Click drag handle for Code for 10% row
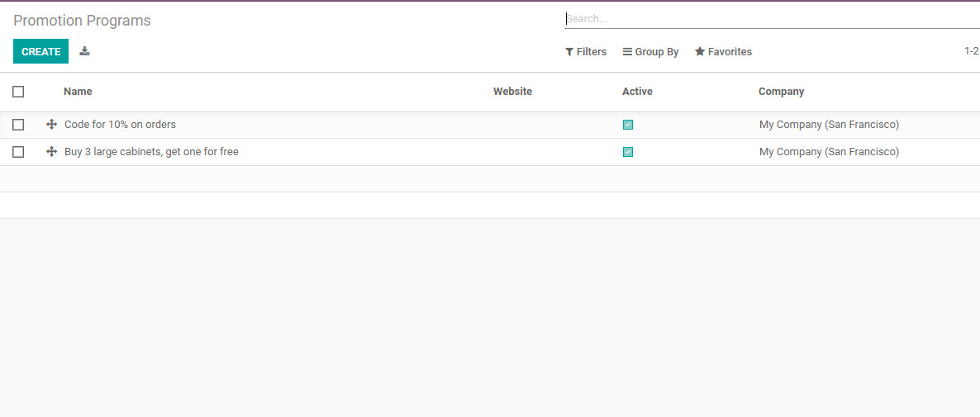Screen dimensions: 980x417 coord(51,125)
